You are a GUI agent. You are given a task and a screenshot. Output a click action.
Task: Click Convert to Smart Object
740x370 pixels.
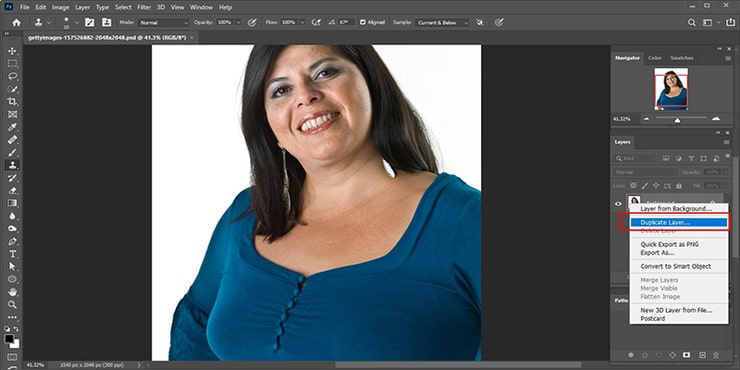[675, 266]
